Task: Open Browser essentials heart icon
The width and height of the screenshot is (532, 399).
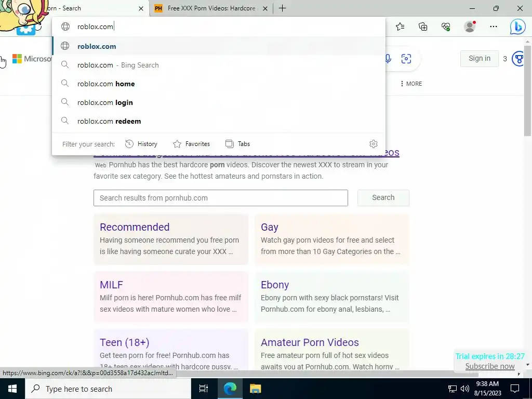Action: (446, 26)
